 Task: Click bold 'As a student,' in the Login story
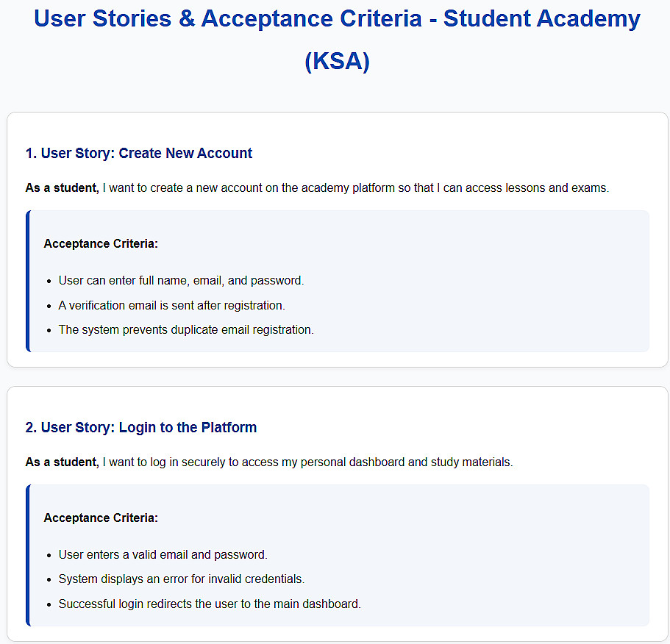[x=62, y=462]
